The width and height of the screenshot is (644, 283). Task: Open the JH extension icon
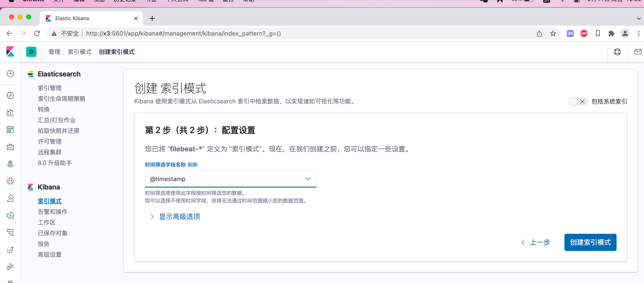[570, 33]
